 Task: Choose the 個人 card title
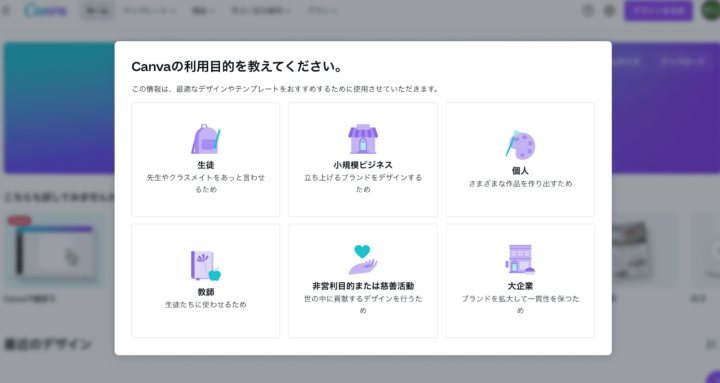(x=520, y=171)
